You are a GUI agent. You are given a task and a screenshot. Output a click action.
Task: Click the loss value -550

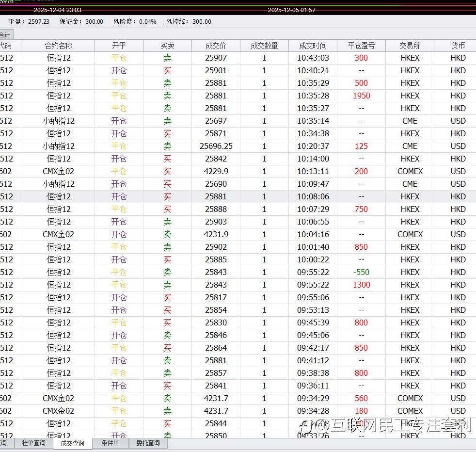[361, 272]
